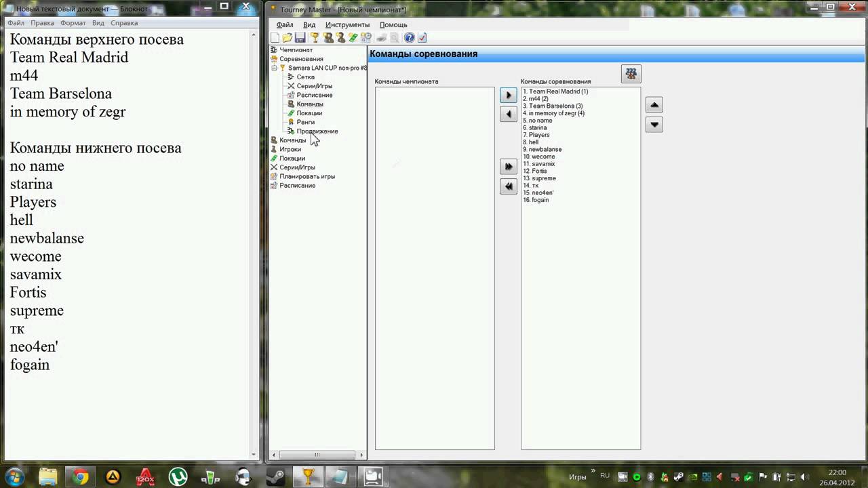Open Сетка under the Samara competition
Image resolution: width=868 pixels, height=488 pixels.
305,77
